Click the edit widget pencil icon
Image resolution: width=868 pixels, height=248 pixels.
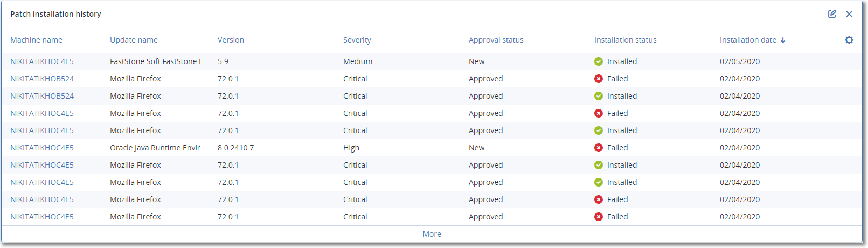(832, 14)
